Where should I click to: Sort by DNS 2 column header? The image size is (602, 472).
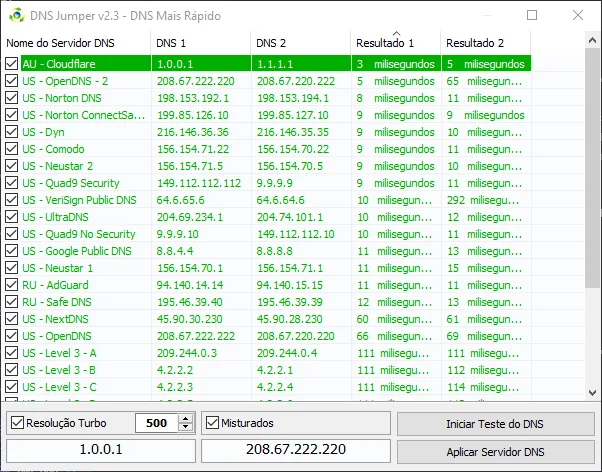tap(301, 43)
